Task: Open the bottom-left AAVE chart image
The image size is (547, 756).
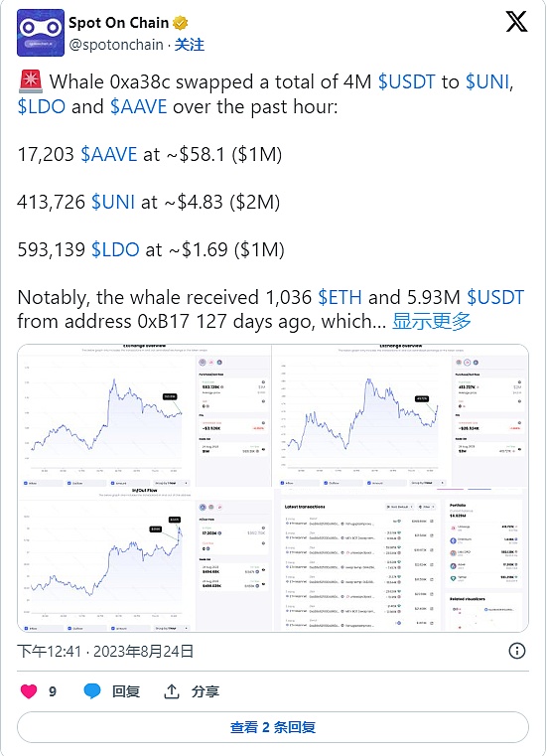Action: point(145,559)
